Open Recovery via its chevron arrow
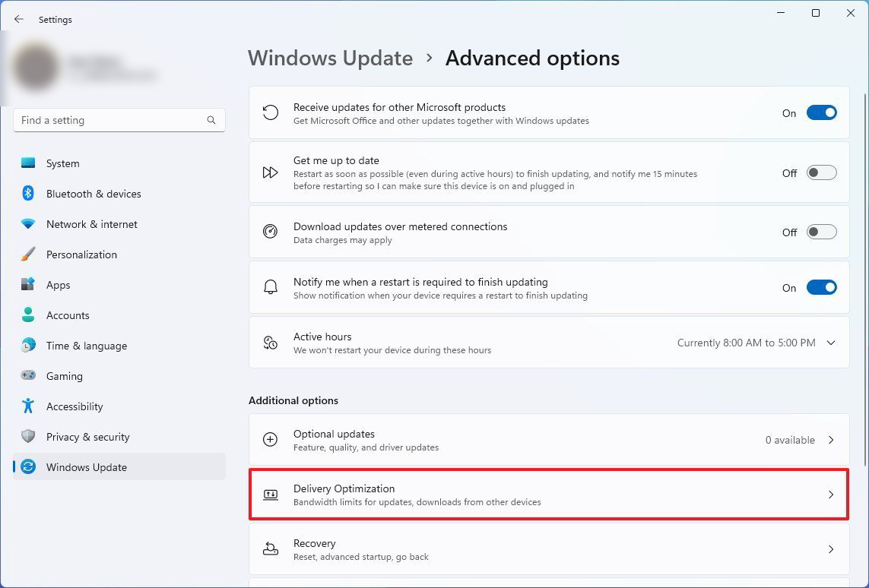Viewport: 869px width, 588px height. tap(831, 549)
